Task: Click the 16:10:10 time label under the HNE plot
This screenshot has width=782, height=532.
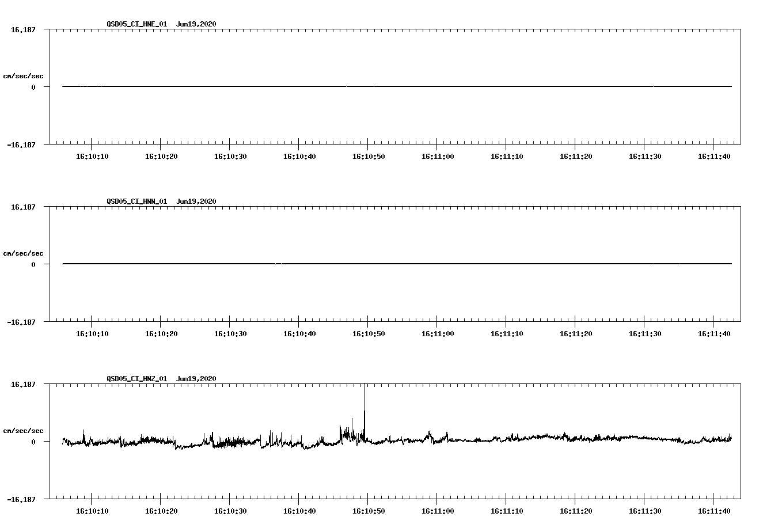Action: click(92, 157)
